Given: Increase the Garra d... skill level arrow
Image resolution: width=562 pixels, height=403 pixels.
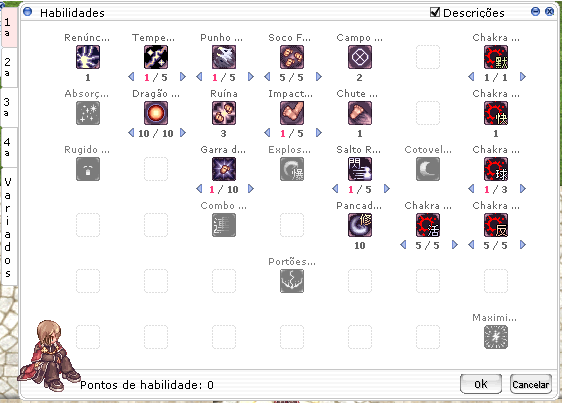Looking at the screenshot, I should (251, 189).
